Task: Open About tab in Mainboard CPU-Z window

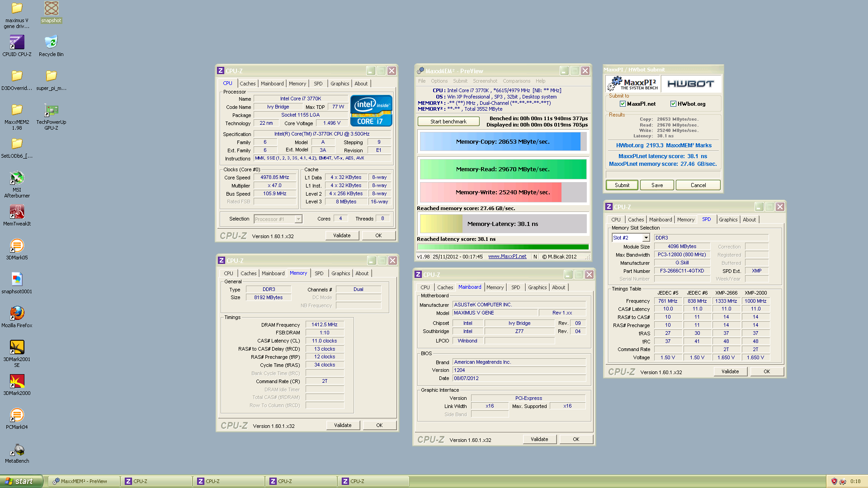Action: pyautogui.click(x=558, y=287)
